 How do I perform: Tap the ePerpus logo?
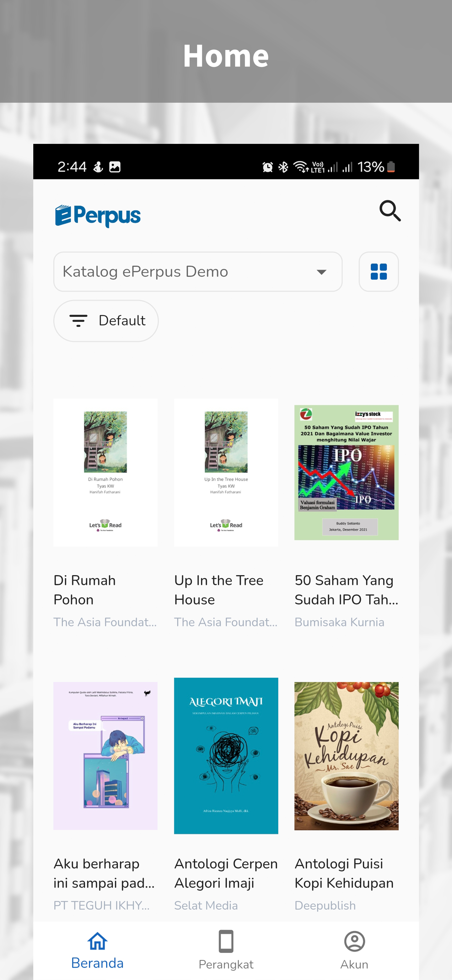(98, 215)
